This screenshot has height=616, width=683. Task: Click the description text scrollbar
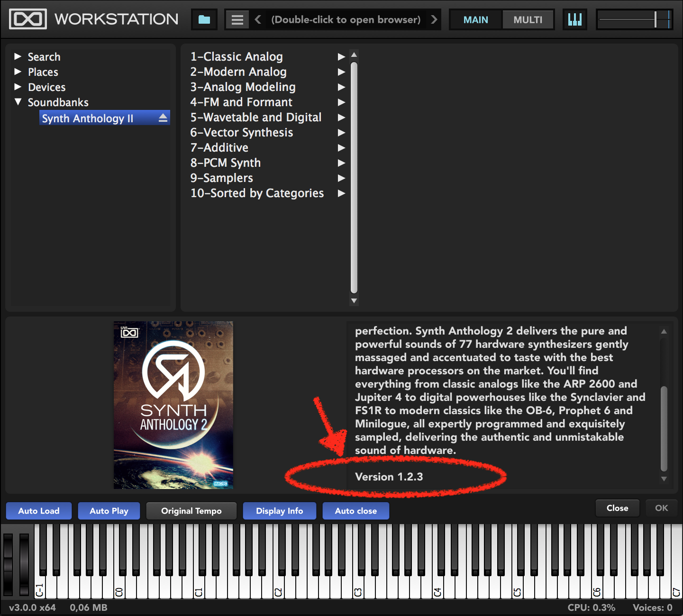(664, 429)
